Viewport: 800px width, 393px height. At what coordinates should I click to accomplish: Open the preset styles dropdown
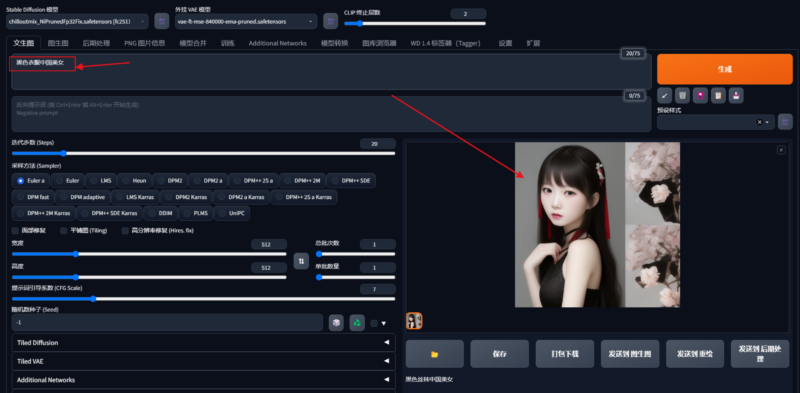[716, 122]
